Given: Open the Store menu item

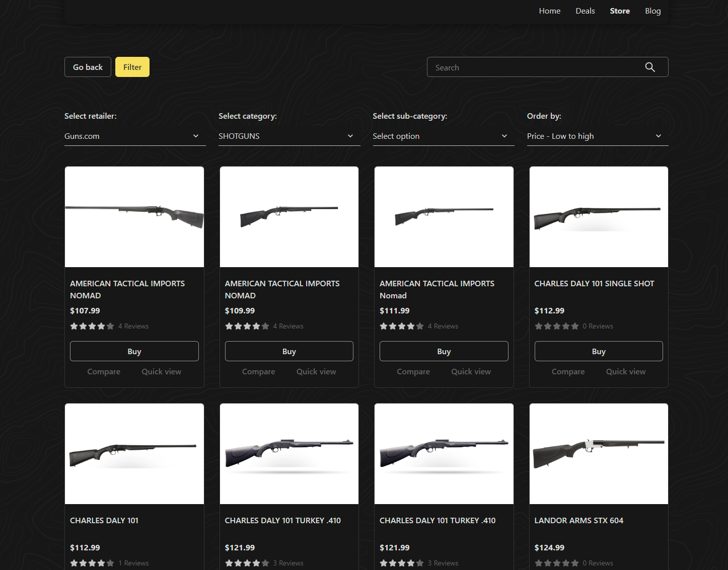Looking at the screenshot, I should tap(620, 11).
